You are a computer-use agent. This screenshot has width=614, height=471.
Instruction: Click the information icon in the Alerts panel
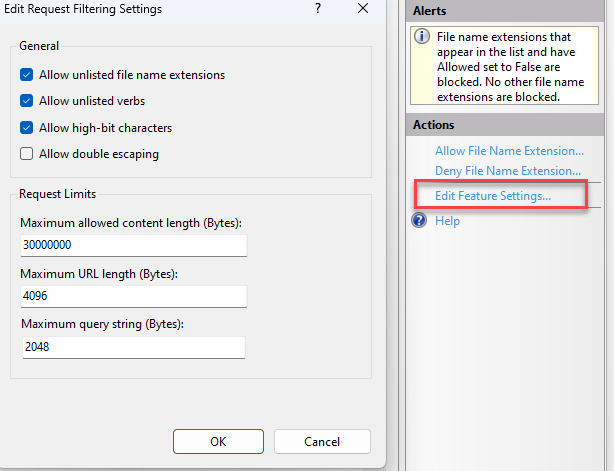(x=423, y=37)
